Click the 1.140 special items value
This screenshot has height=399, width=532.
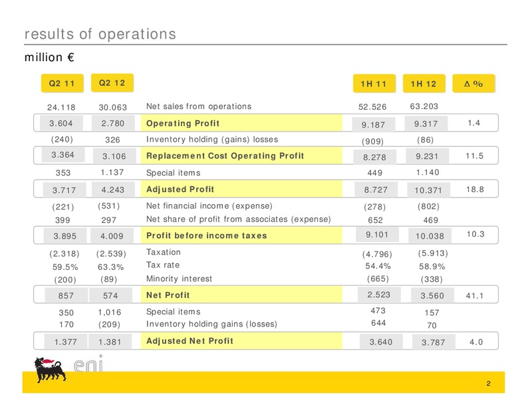click(428, 172)
